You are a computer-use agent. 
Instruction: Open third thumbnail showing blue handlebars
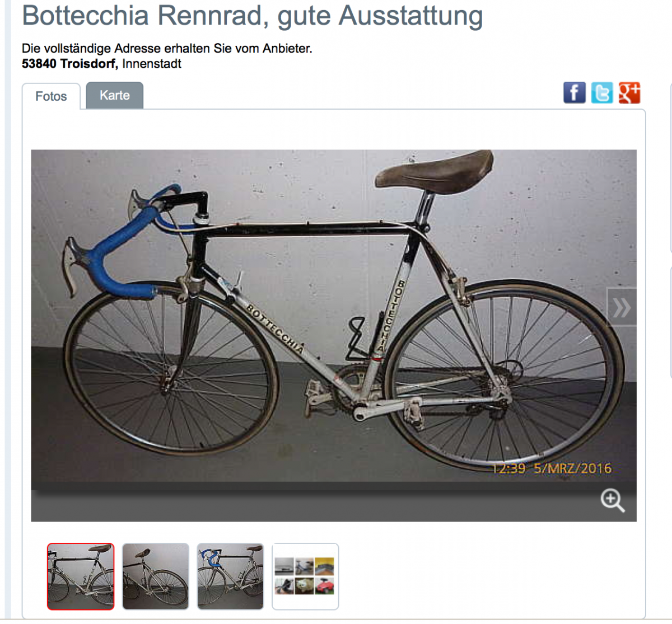230,576
